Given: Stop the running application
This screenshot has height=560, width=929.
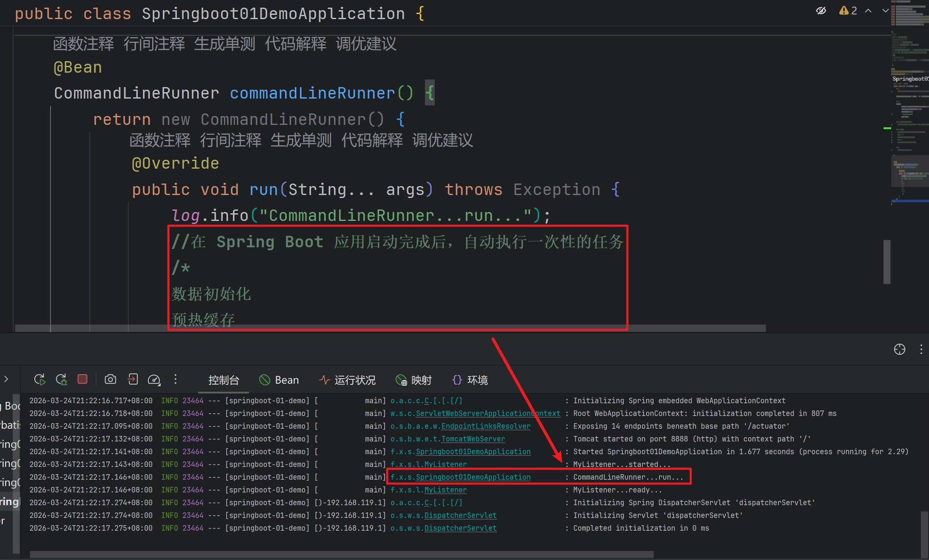Looking at the screenshot, I should pos(82,379).
